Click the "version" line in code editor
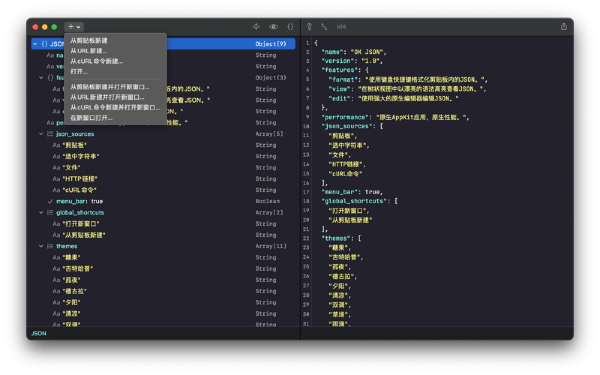The width and height of the screenshot is (600, 375). tap(352, 61)
